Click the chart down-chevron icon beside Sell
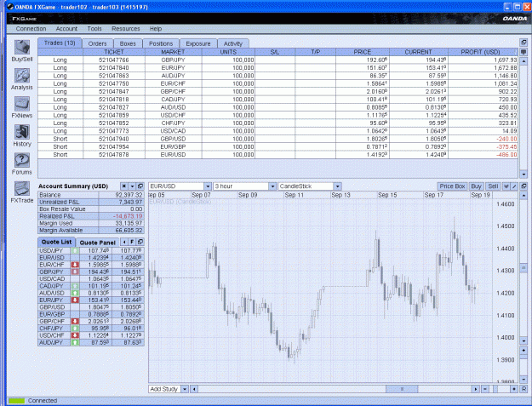The height and width of the screenshot is (406, 532). 506,186
